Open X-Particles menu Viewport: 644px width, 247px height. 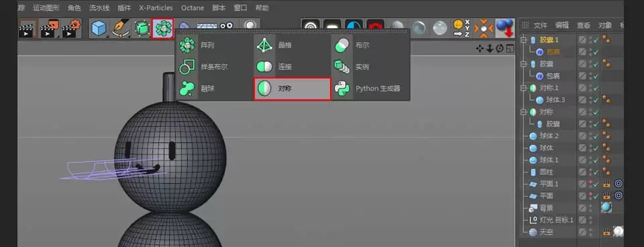click(156, 8)
